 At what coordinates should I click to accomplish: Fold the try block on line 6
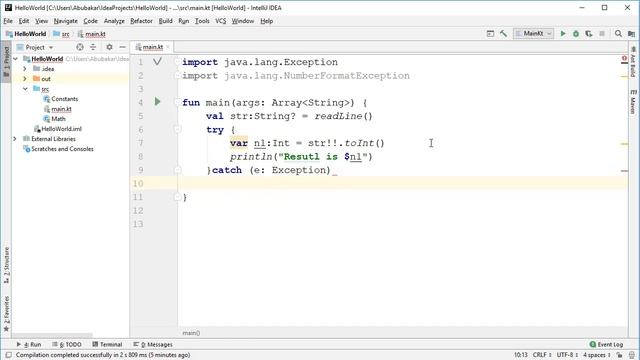pos(178,129)
